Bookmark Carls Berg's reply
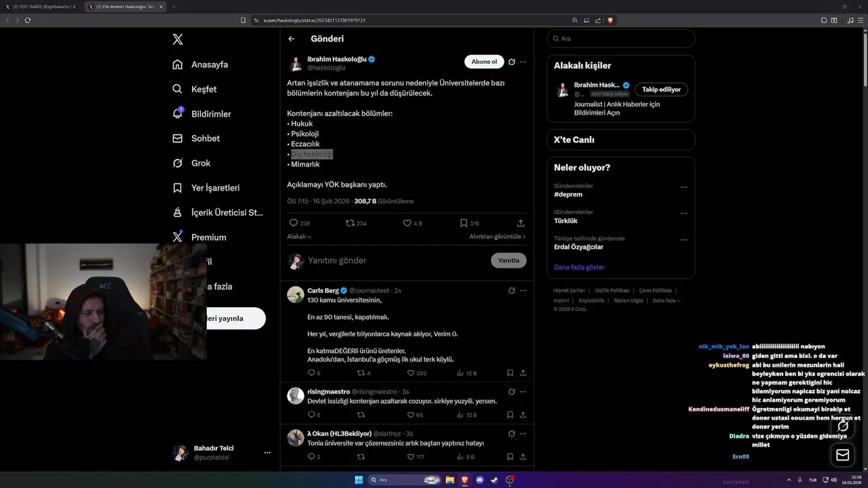This screenshot has height=488, width=868. coord(510,373)
